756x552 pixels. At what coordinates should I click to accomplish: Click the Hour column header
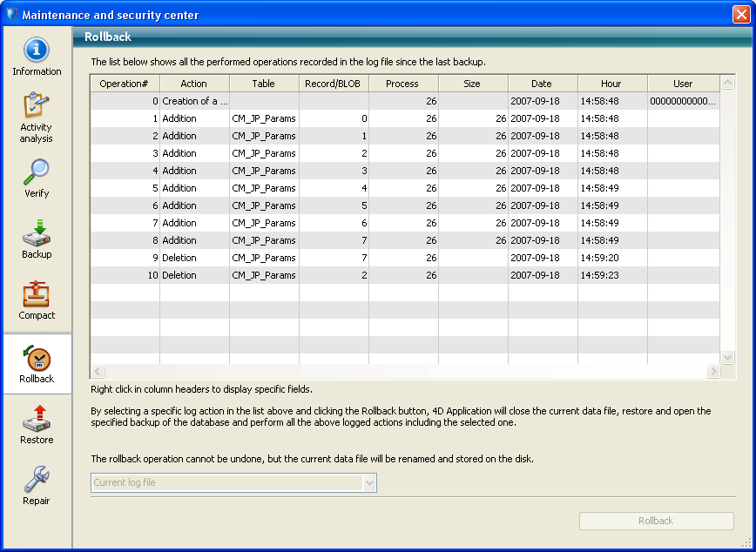tap(611, 84)
